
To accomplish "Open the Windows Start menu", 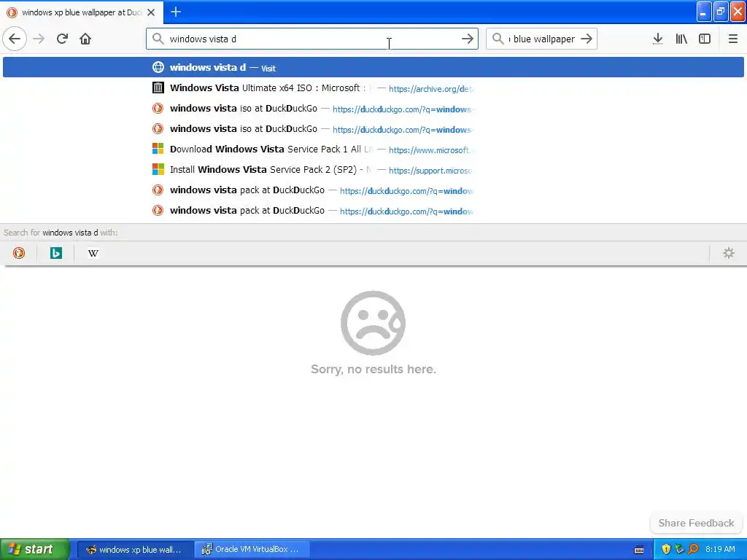I will [34, 549].
